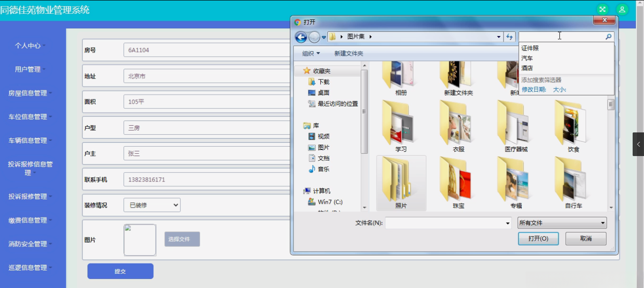Submit the form with 提交
This screenshot has width=644, height=288.
[120, 271]
